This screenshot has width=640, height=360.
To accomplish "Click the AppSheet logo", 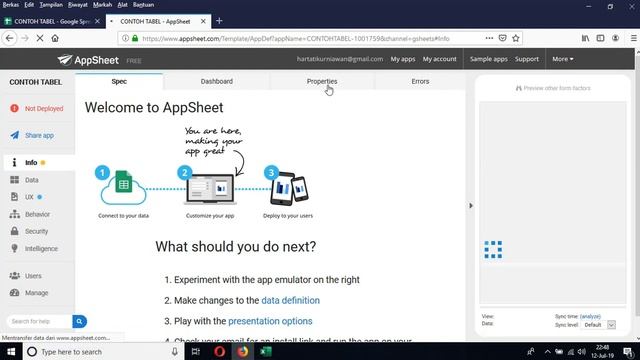I will [88, 60].
